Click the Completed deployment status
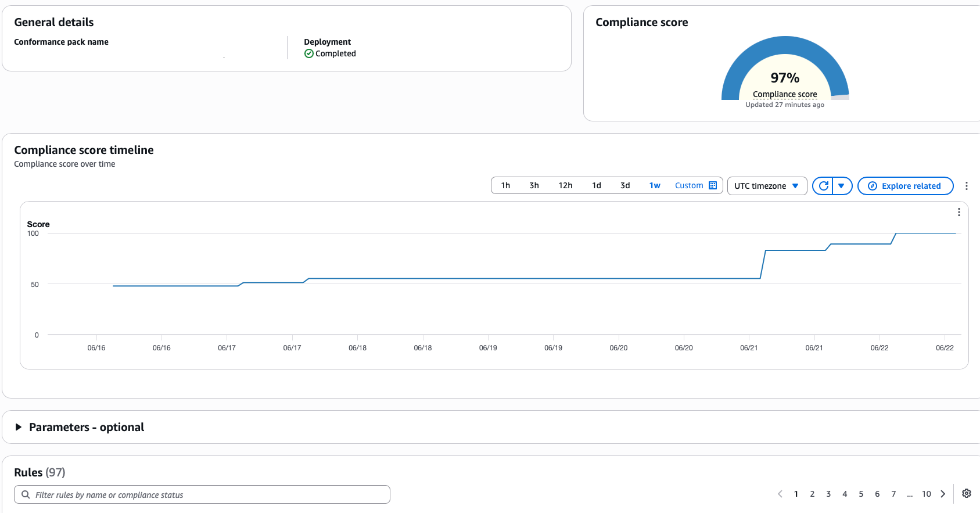This screenshot has height=513, width=980. tap(330, 53)
